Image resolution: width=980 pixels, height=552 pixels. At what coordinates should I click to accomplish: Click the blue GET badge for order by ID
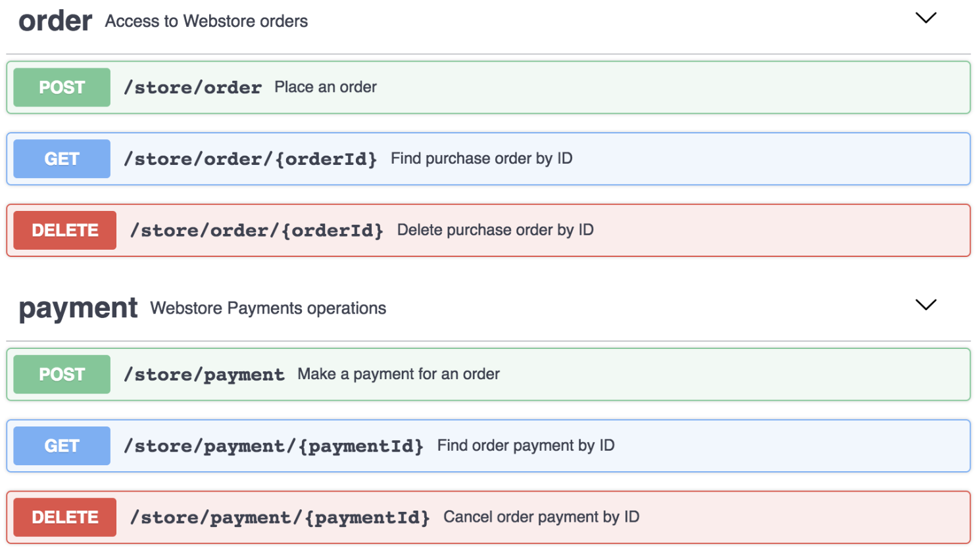click(62, 159)
